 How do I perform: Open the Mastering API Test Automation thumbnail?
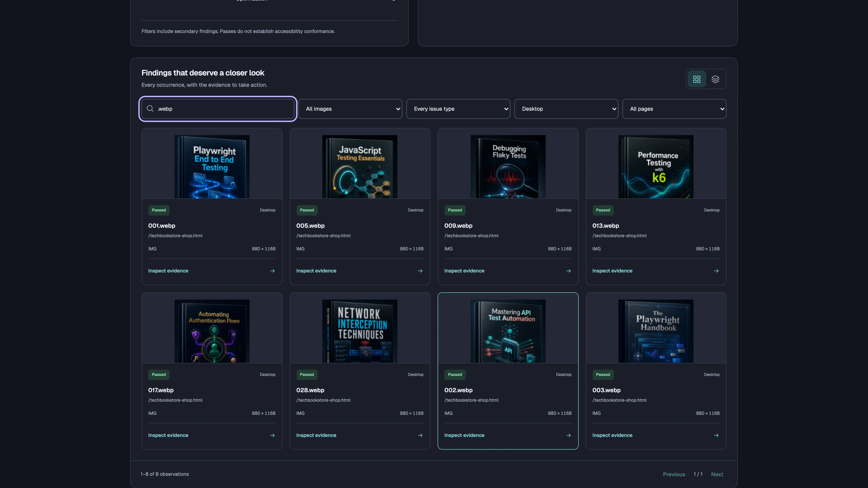tap(508, 331)
